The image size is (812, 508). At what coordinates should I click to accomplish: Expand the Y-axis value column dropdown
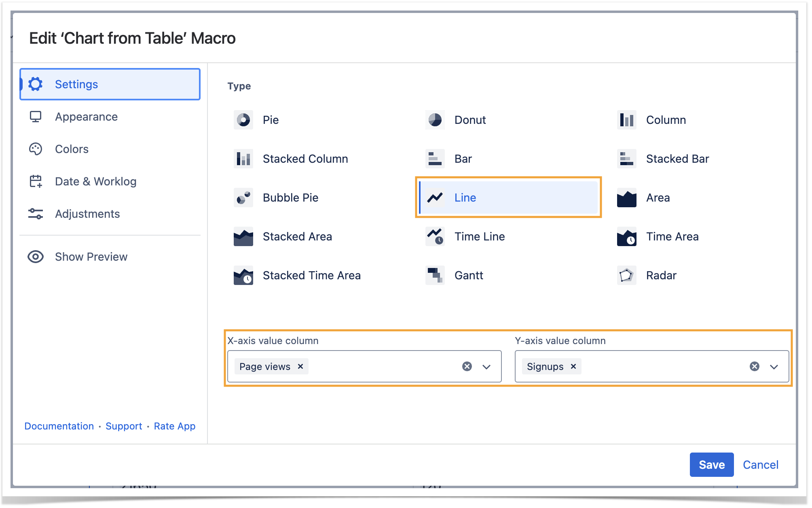[x=774, y=367]
